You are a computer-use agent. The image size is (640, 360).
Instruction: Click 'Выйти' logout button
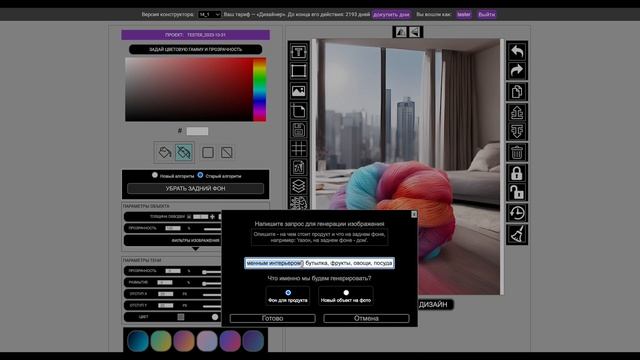487,14
